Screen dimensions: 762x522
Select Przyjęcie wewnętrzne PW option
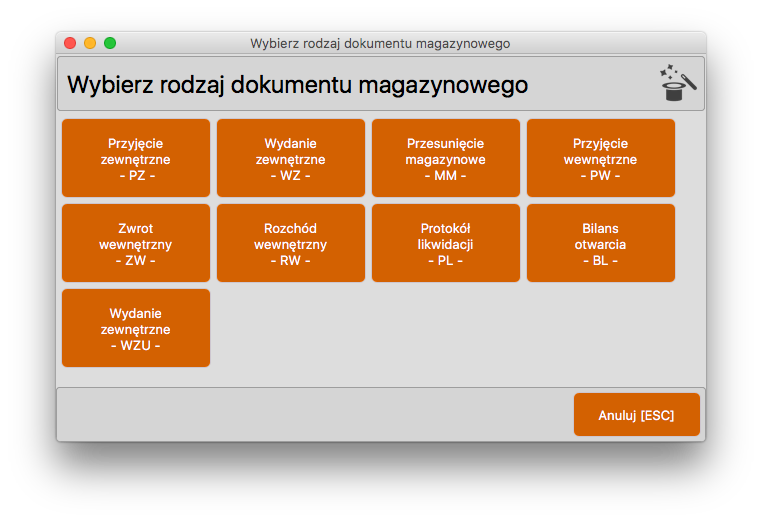[x=601, y=158]
